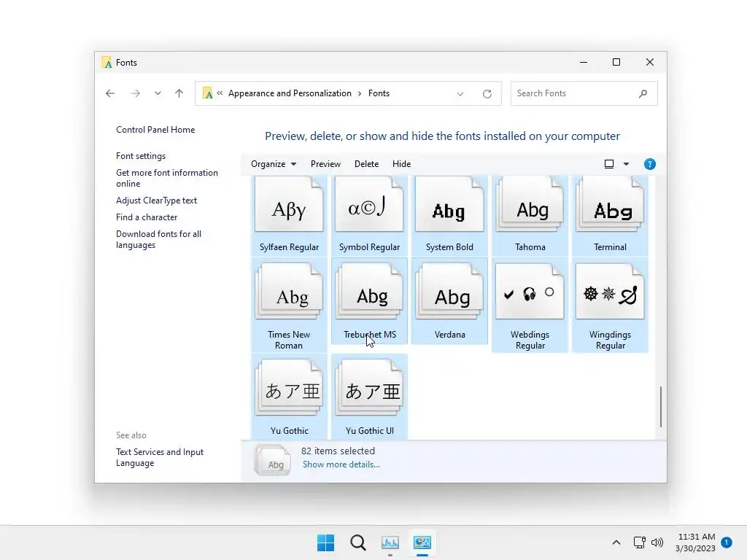747x560 pixels.
Task: Open Find a character link
Action: click(146, 217)
